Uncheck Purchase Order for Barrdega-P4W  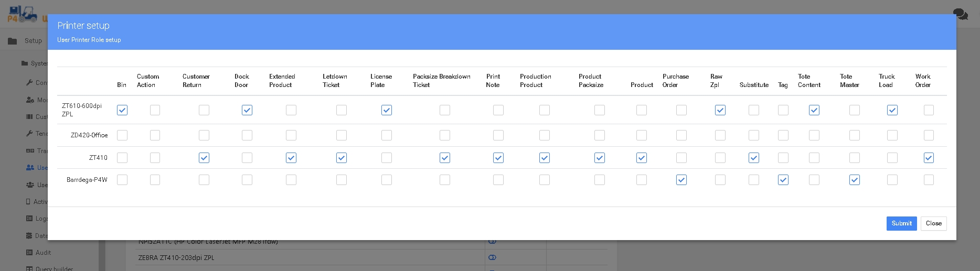pos(681,180)
